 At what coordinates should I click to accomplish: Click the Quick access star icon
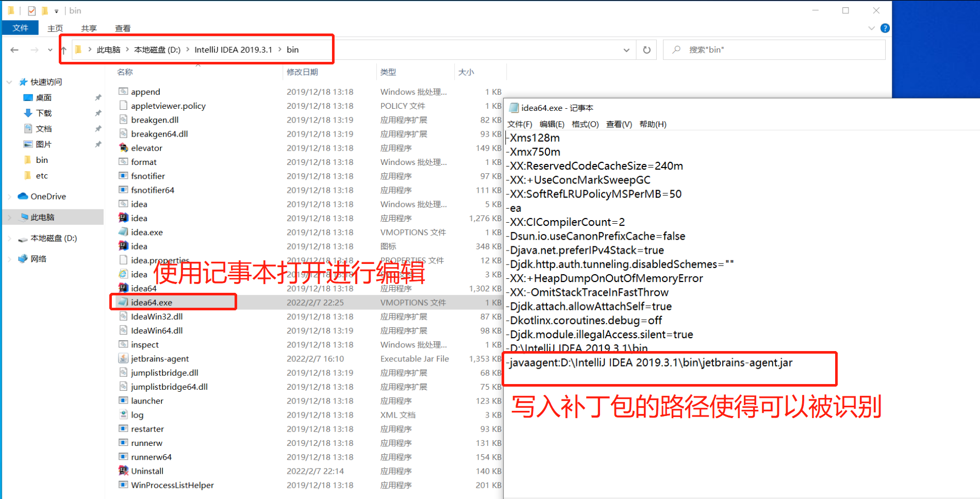[x=23, y=82]
